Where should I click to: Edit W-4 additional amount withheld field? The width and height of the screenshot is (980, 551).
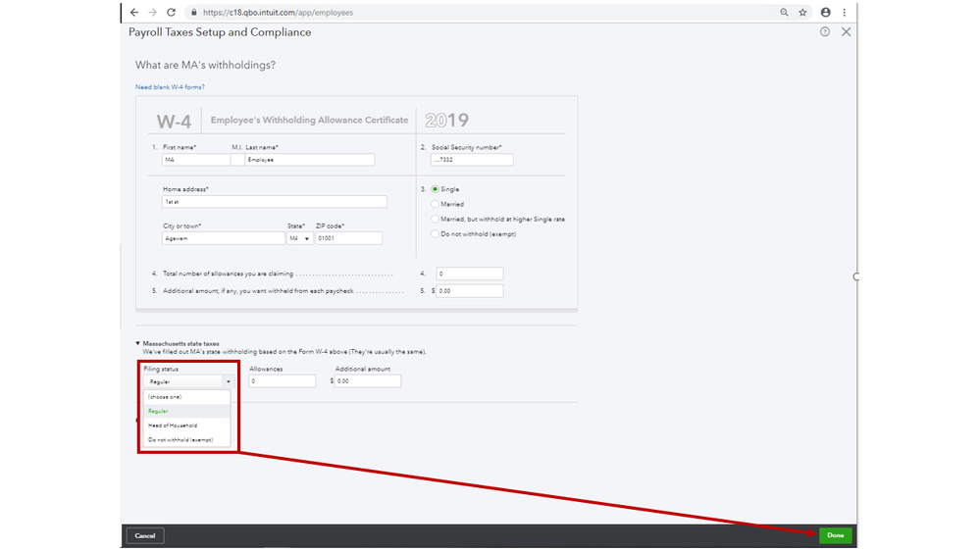click(469, 290)
